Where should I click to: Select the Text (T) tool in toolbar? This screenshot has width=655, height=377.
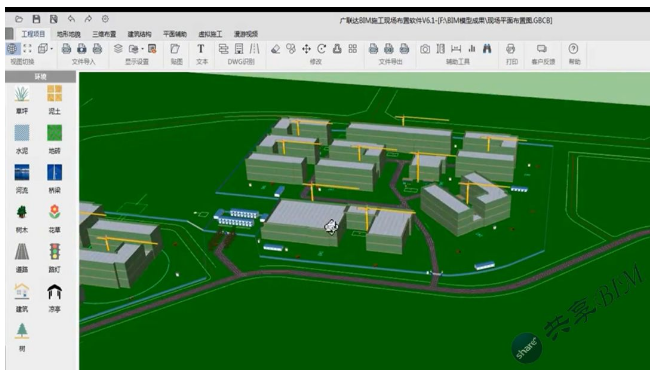201,49
